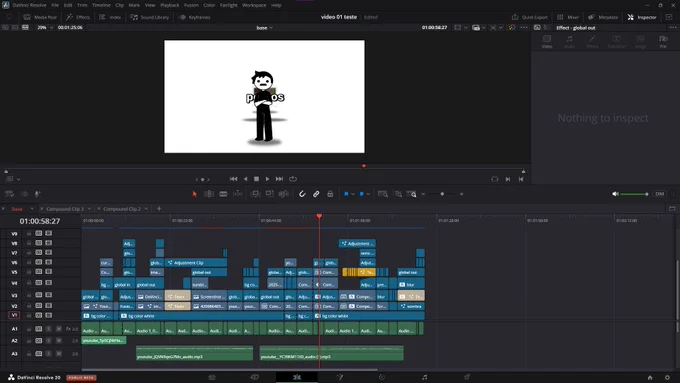Open the Keyframes panel
This screenshot has width=680, height=383.
(x=194, y=17)
